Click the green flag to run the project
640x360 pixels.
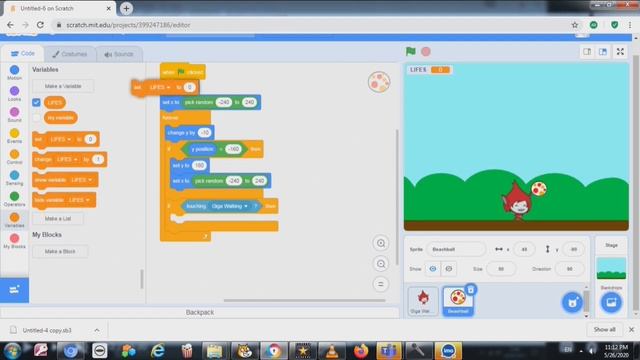coord(411,51)
